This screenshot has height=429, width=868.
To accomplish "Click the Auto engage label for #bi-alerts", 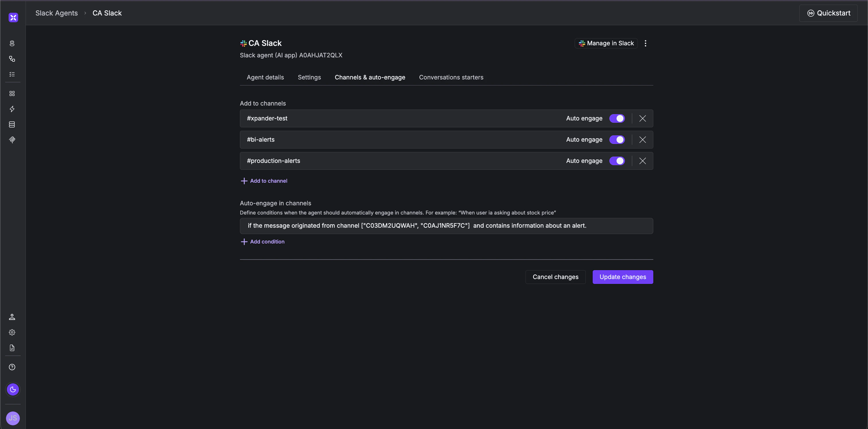I will [x=584, y=140].
